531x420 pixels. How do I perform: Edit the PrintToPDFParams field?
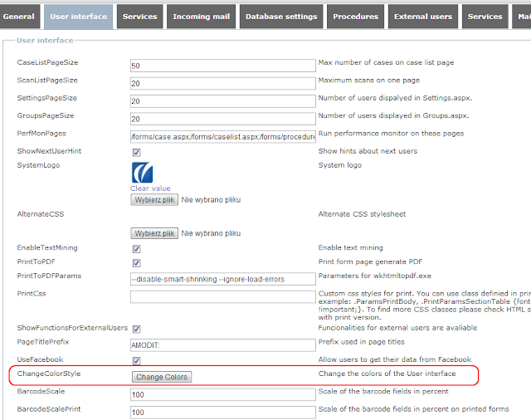tap(223, 279)
